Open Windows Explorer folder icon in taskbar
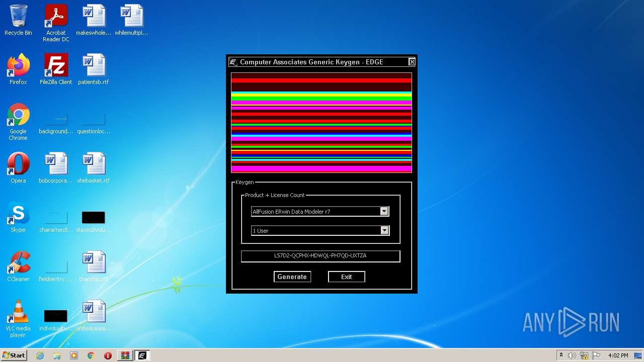 click(x=57, y=355)
